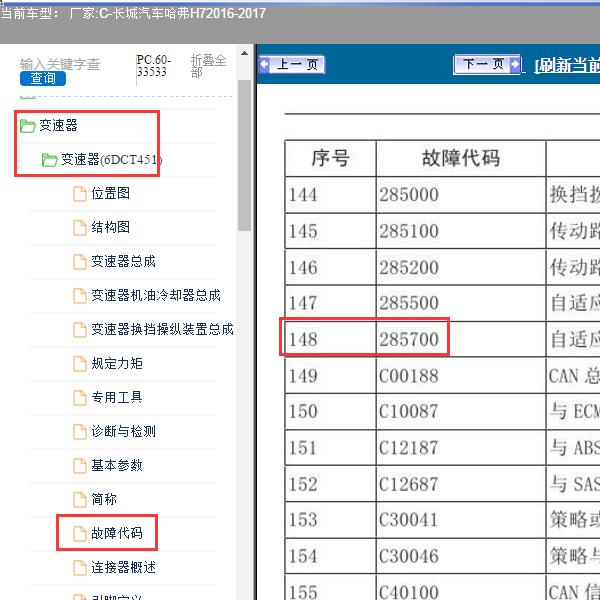Open the 变速器机油冷却器总成 document

tap(156, 295)
